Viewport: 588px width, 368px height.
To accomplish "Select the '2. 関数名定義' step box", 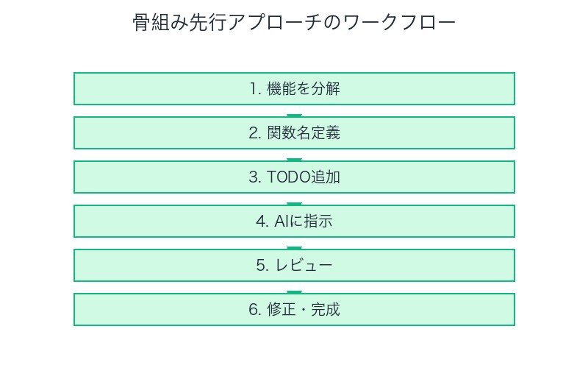I will (294, 133).
